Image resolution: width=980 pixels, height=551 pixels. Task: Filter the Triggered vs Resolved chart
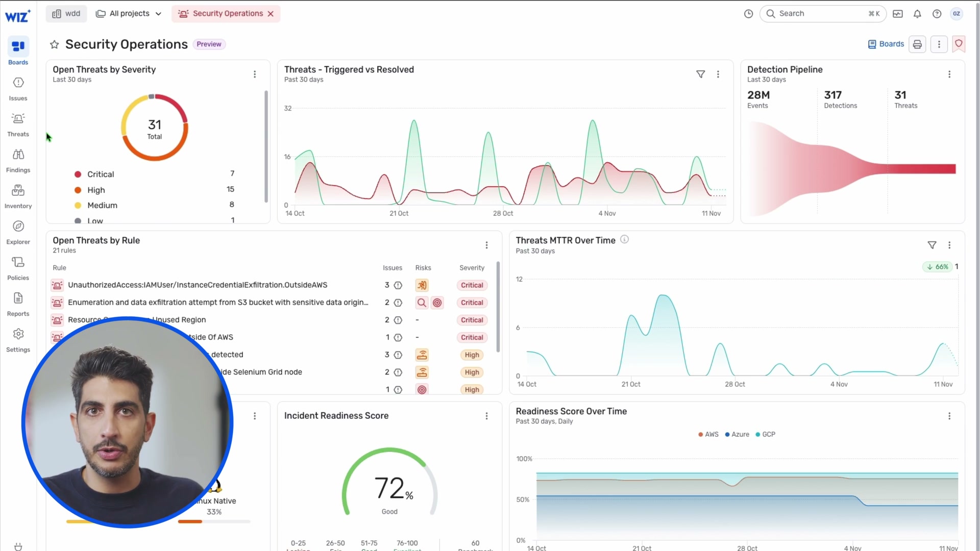(x=700, y=74)
